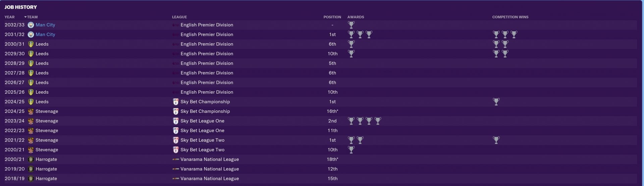Sort by the League column header

(179, 17)
